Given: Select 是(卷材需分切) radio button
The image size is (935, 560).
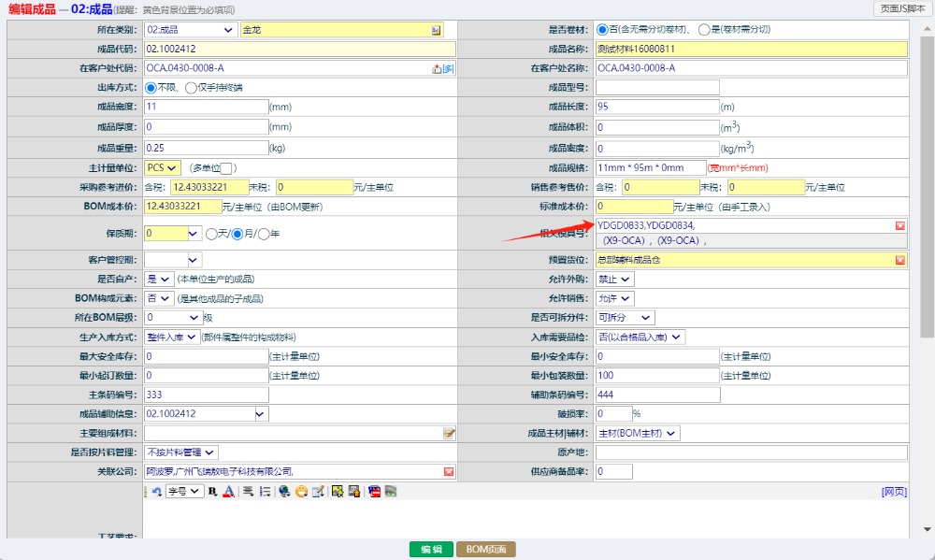Looking at the screenshot, I should pos(704,30).
